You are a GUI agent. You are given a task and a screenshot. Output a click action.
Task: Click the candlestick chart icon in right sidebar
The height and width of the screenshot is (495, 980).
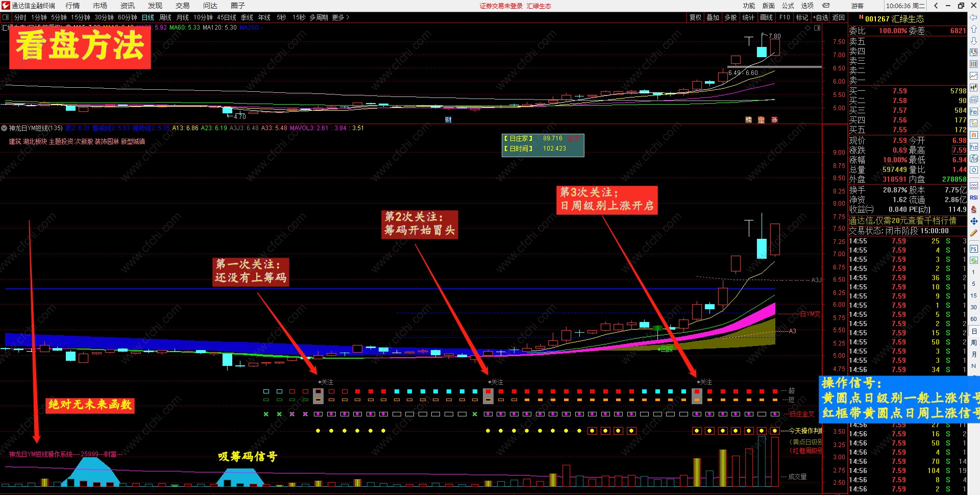click(974, 88)
